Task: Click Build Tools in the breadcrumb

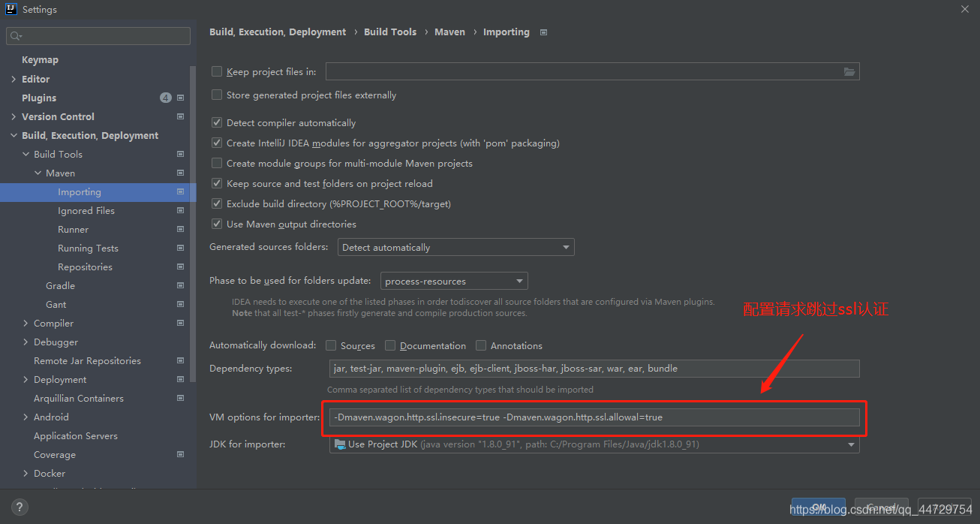Action: (x=390, y=32)
